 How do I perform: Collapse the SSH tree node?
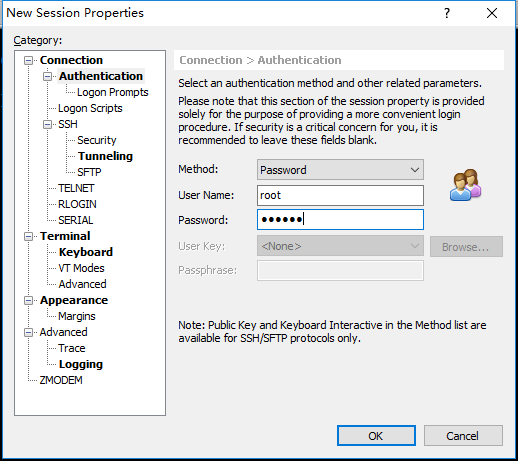point(48,124)
